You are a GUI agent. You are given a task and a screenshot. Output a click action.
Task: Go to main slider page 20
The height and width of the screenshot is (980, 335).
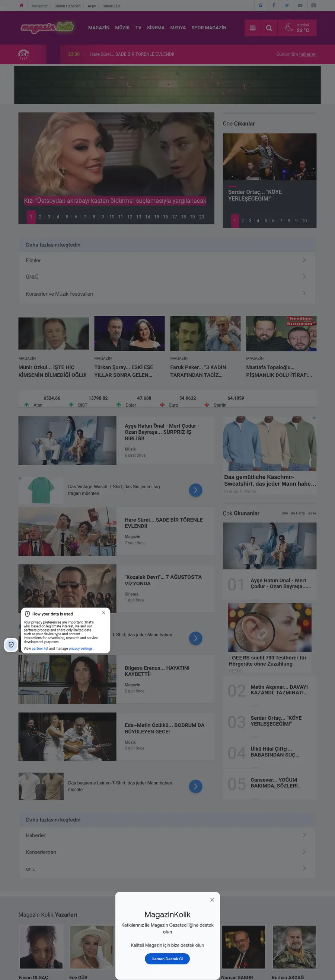point(201,217)
